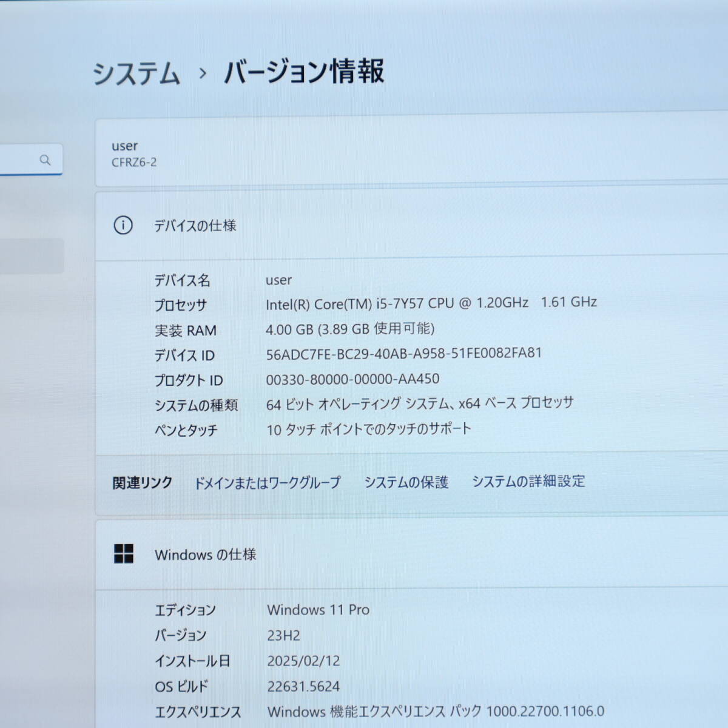This screenshot has height=728, width=728.
Task: Select the 4.00 GB RAM value
Action: [x=350, y=329]
